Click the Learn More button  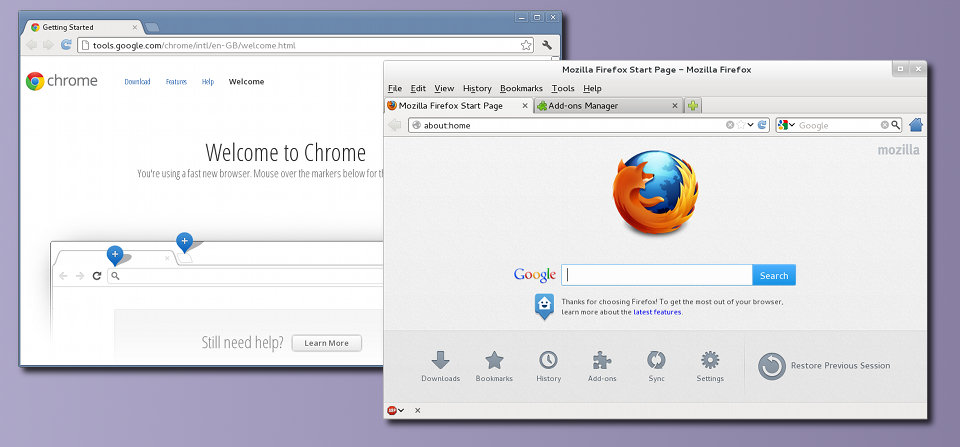point(326,343)
